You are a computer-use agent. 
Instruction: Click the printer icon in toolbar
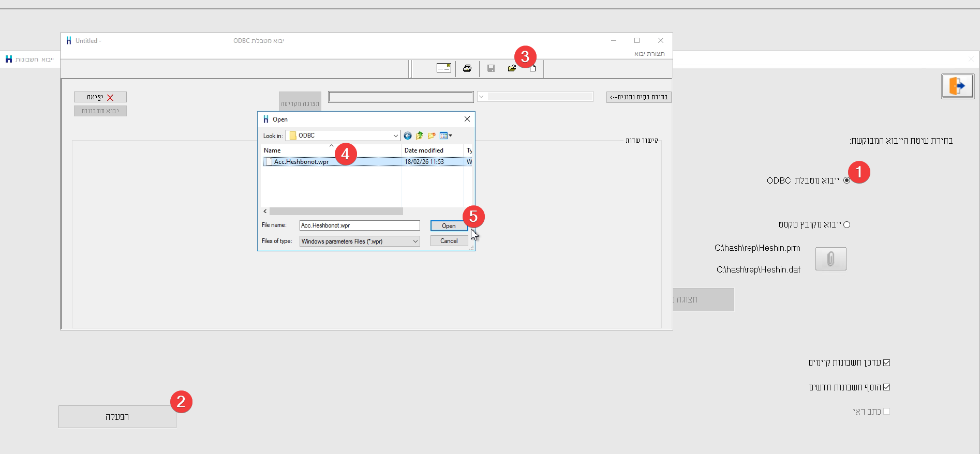467,68
